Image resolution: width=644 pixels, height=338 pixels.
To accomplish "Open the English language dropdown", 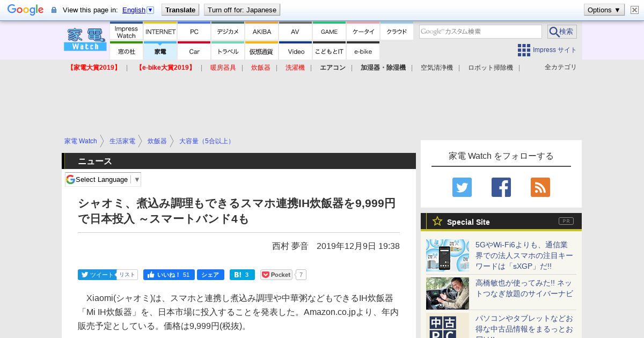I will click(138, 10).
